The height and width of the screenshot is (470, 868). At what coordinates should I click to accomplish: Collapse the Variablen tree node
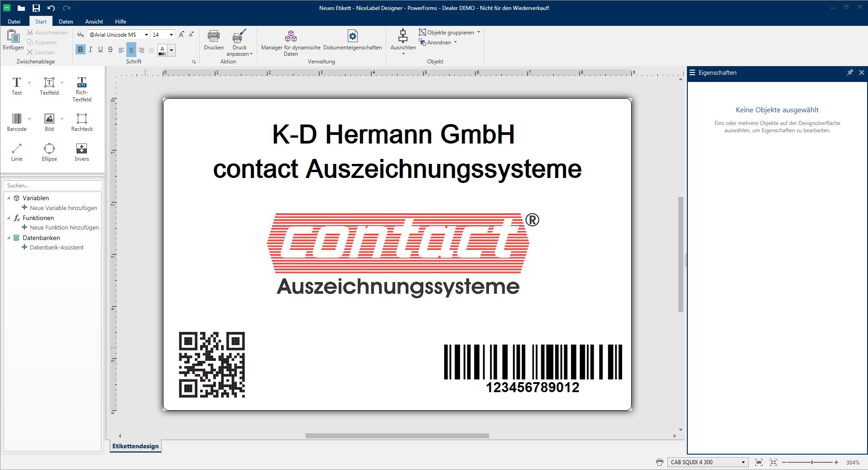[9, 198]
